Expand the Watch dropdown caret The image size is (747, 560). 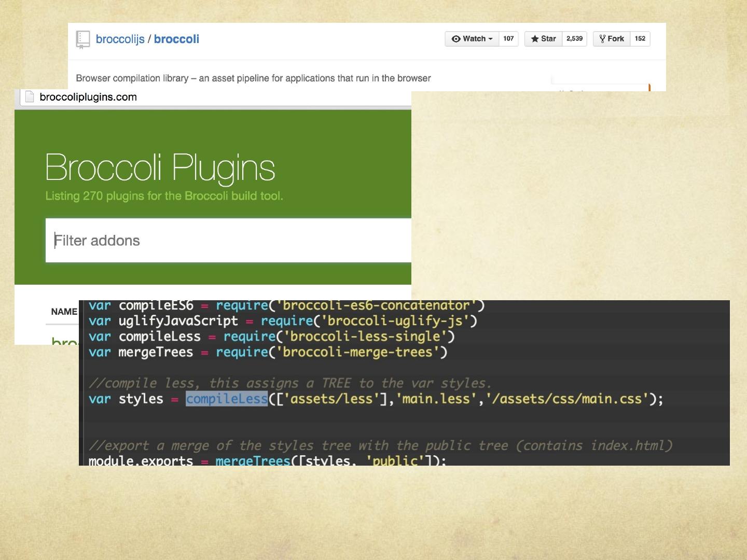(490, 39)
